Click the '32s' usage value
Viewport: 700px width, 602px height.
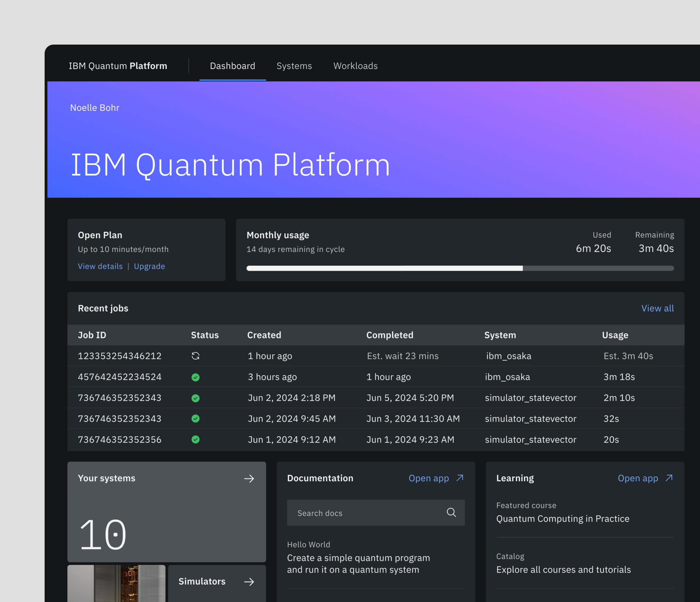(611, 419)
